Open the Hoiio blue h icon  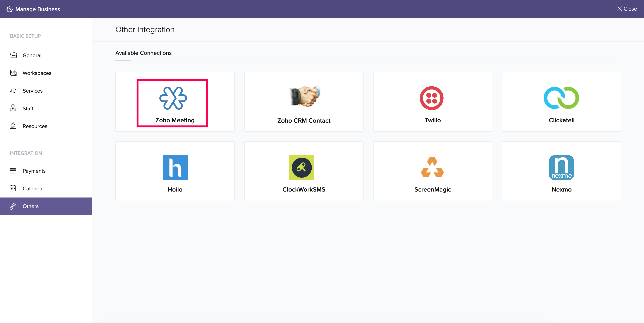pyautogui.click(x=175, y=167)
